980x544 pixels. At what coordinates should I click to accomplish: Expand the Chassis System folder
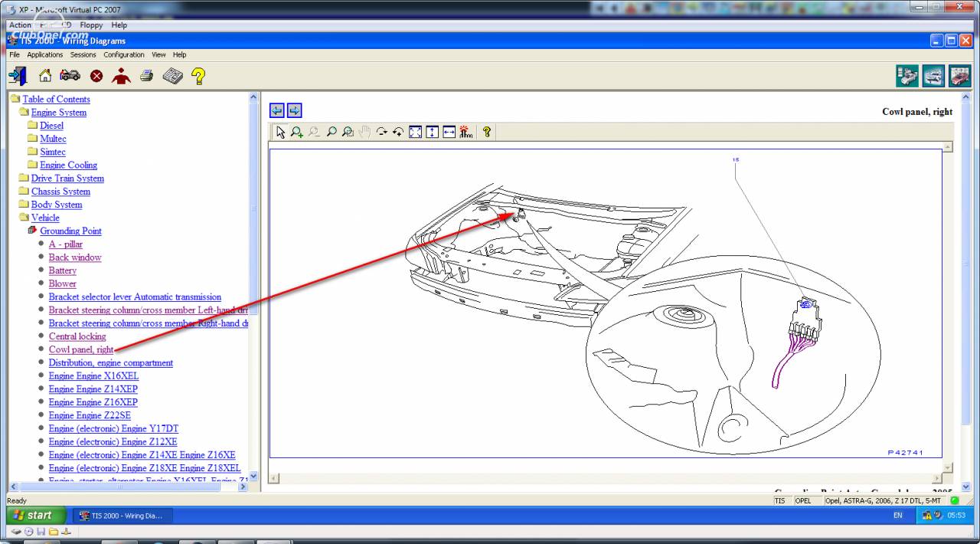pyautogui.click(x=24, y=191)
